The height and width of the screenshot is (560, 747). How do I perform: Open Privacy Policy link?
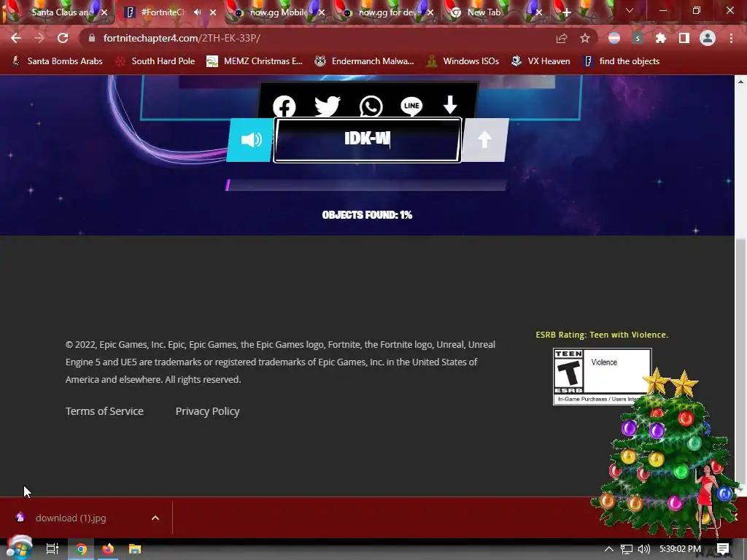tap(207, 411)
